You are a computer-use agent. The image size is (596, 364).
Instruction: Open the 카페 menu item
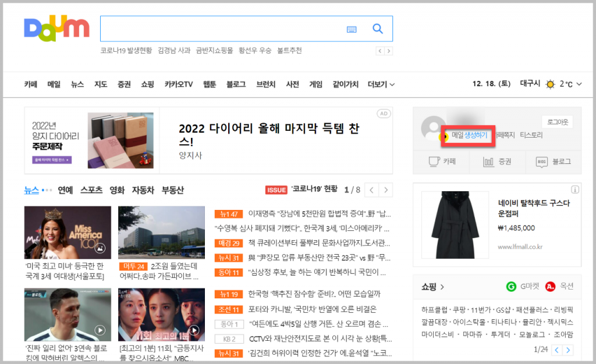coord(31,84)
